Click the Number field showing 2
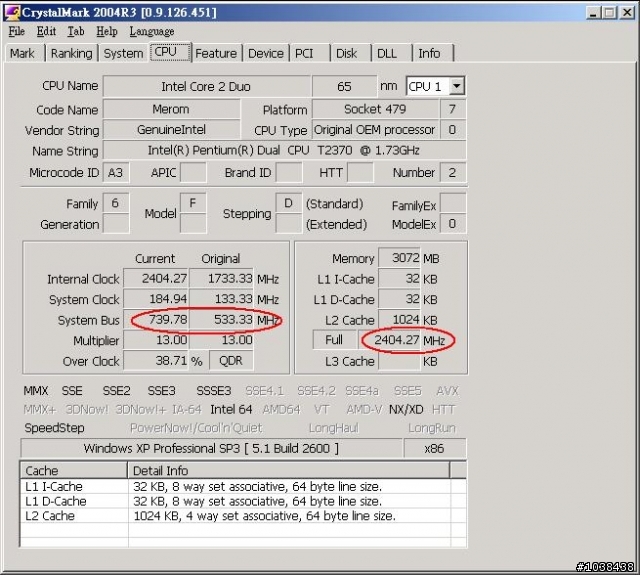This screenshot has height=575, width=640. point(453,173)
